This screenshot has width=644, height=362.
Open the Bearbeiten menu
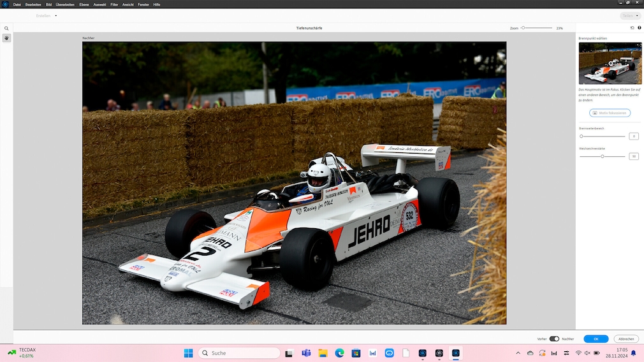click(x=33, y=4)
